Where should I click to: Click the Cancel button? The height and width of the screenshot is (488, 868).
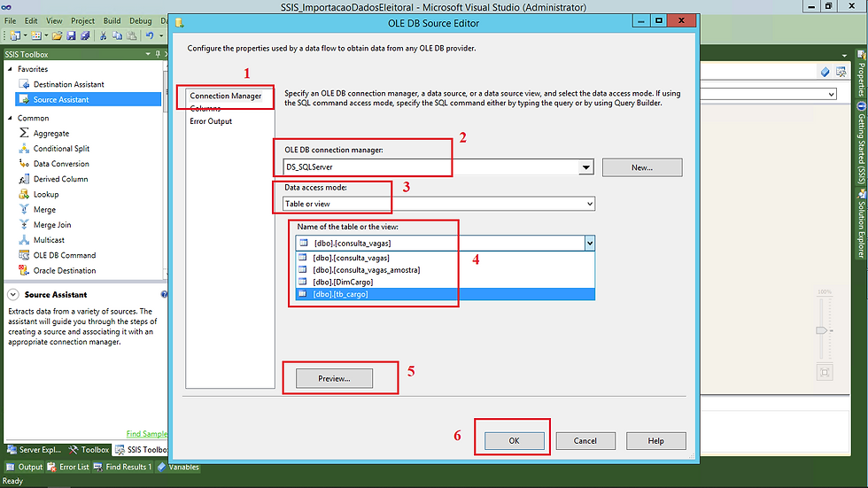tap(585, 441)
